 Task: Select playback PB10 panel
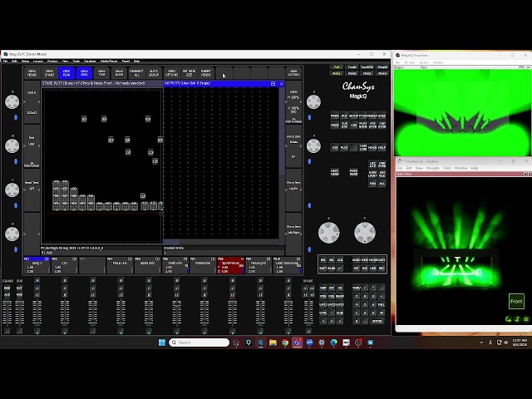[287, 265]
